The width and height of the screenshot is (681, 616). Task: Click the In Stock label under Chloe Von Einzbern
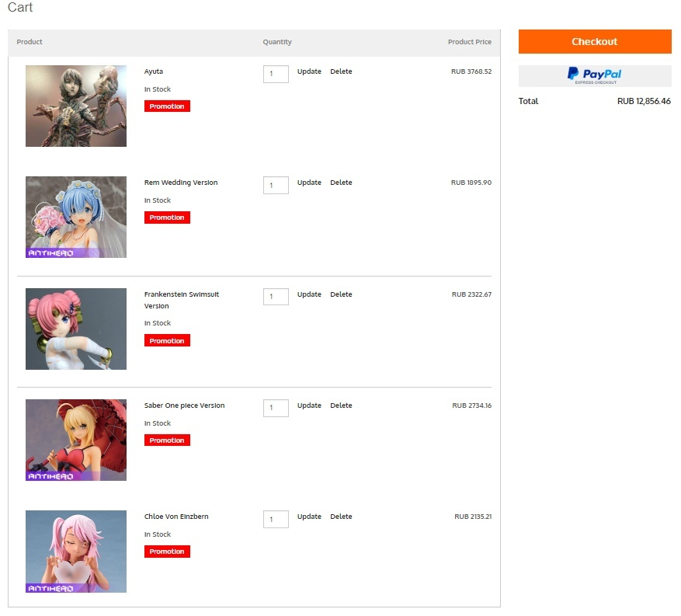tap(158, 534)
